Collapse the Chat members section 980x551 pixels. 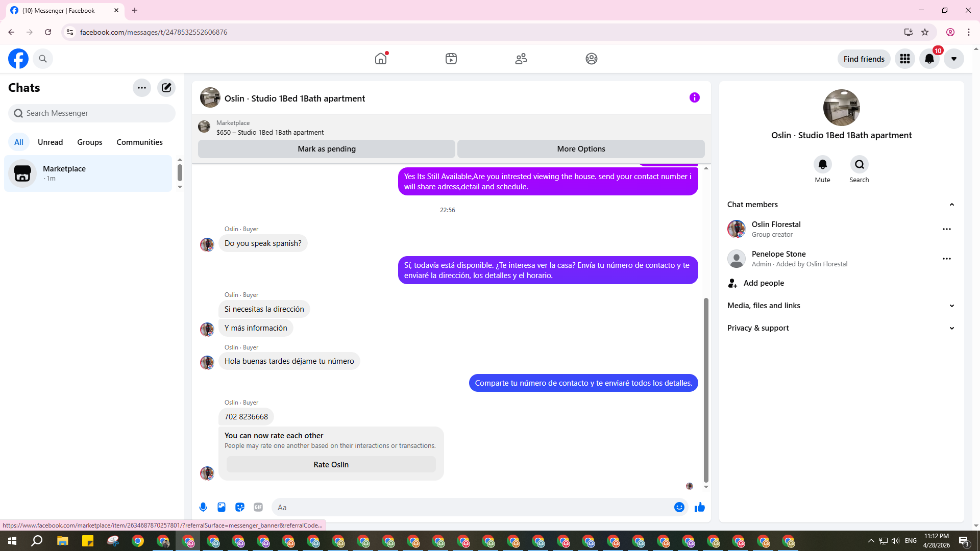[951, 205]
